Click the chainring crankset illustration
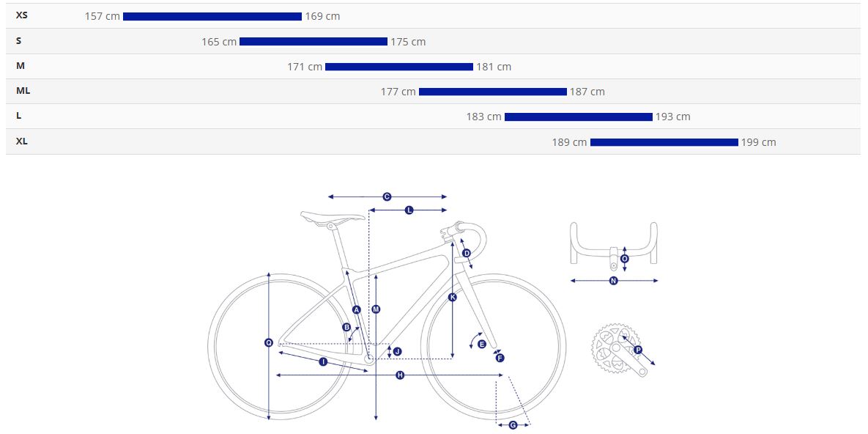This screenshot has width=868, height=434. pyautogui.click(x=614, y=349)
